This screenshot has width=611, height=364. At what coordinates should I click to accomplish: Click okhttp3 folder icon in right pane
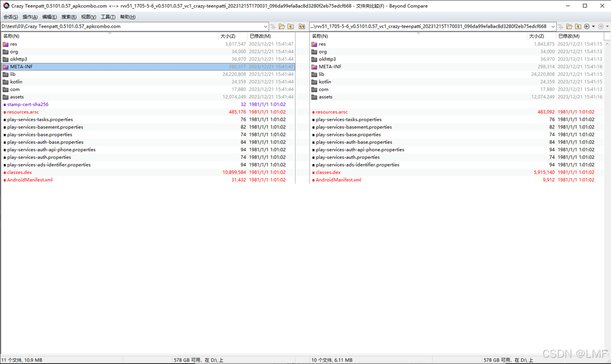click(314, 59)
